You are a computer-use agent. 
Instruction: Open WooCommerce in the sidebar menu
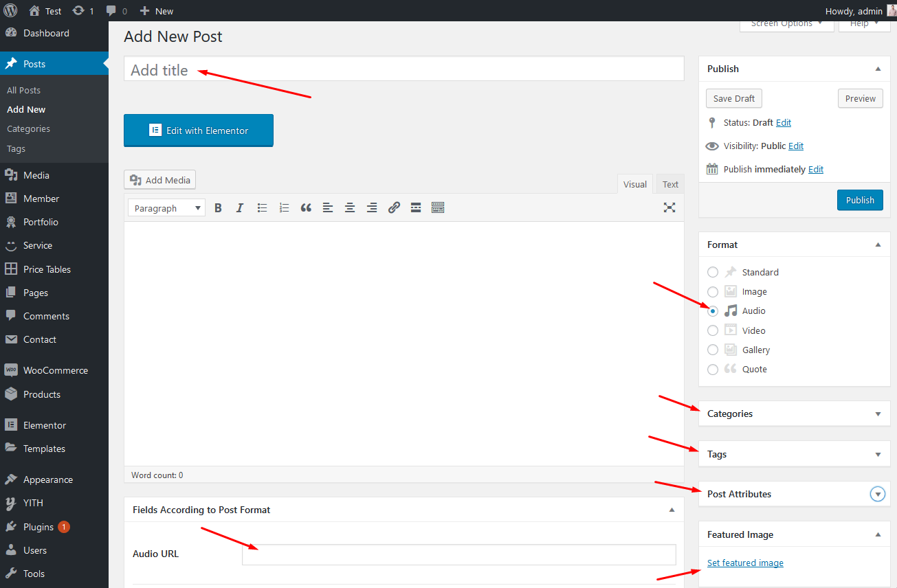(55, 370)
